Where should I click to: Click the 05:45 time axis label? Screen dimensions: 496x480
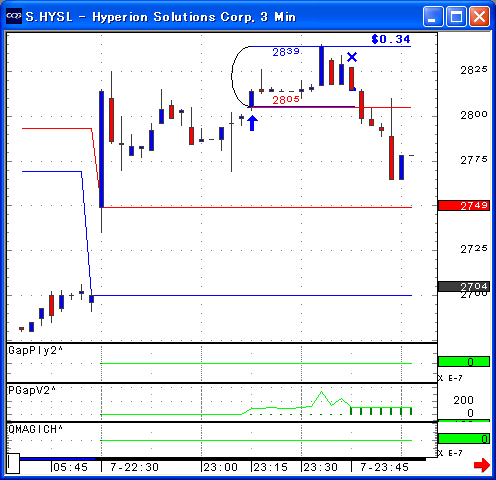click(x=71, y=467)
